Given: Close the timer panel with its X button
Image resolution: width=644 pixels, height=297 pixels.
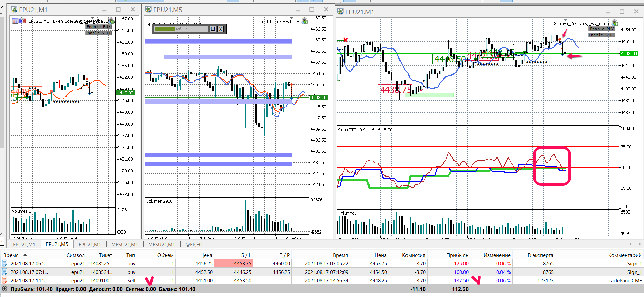Looking at the screenshot, I should pos(221,29).
